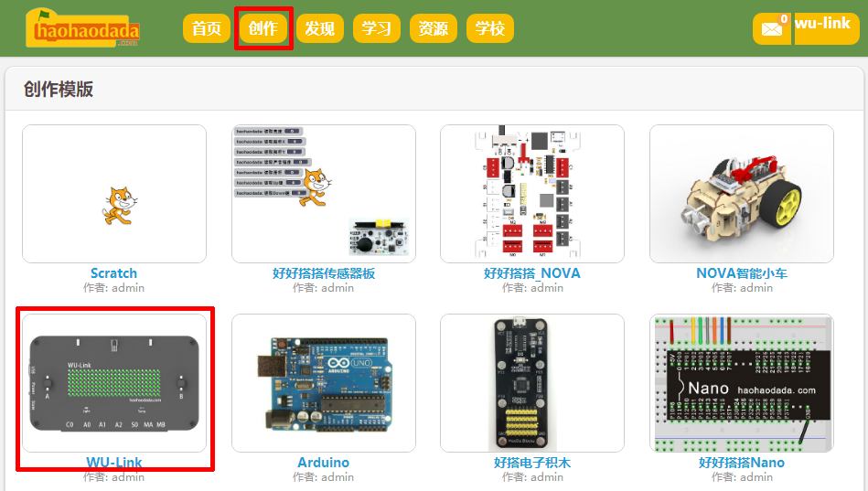
Task: Open the NOVA circuit board thumbnail
Action: [532, 194]
